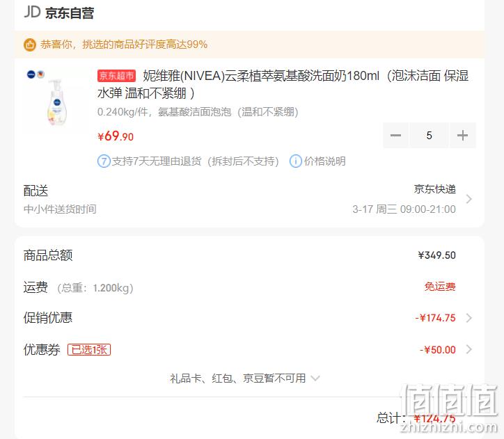The height and width of the screenshot is (439, 504).
Task: Expand delivery options chevron next to 京东快递
Action: point(469,199)
